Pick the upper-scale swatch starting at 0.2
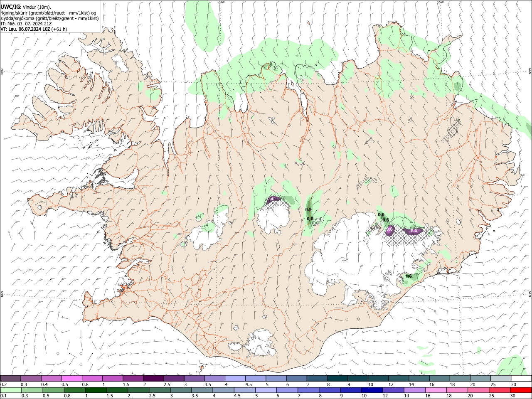 pos(10,379)
